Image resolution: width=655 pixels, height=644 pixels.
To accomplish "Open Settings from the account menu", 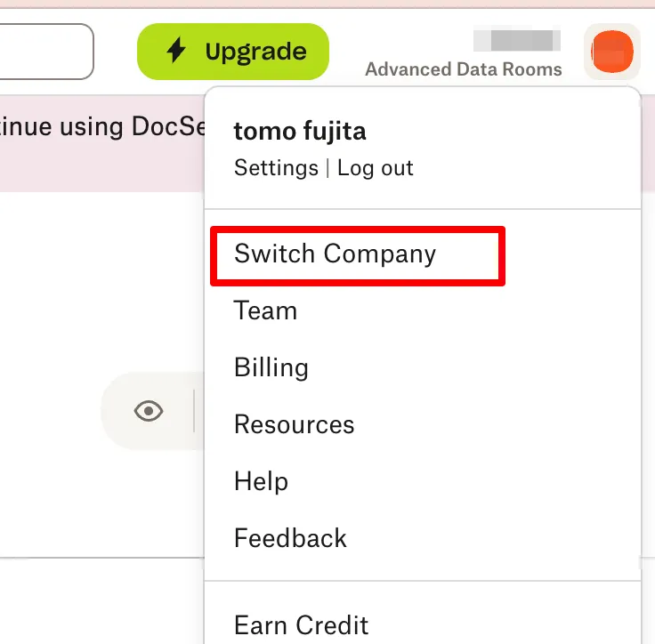I will (x=276, y=168).
